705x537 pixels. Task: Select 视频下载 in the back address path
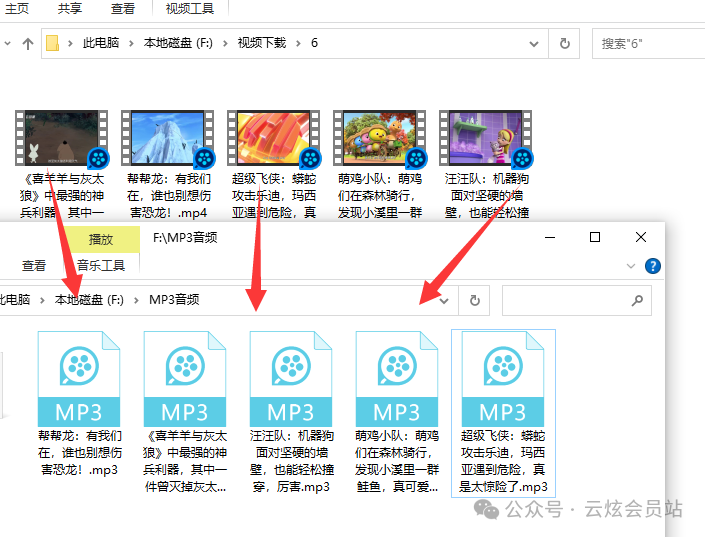point(262,43)
